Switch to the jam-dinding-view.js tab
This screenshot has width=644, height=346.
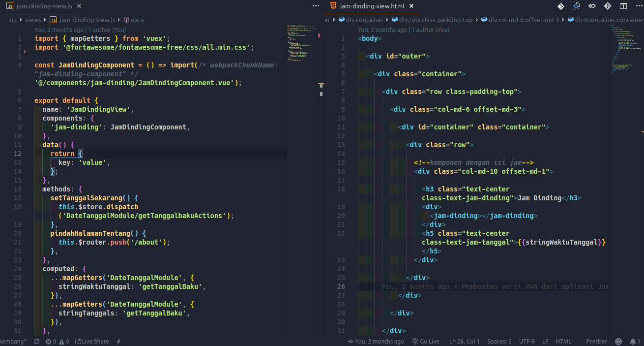click(x=44, y=6)
